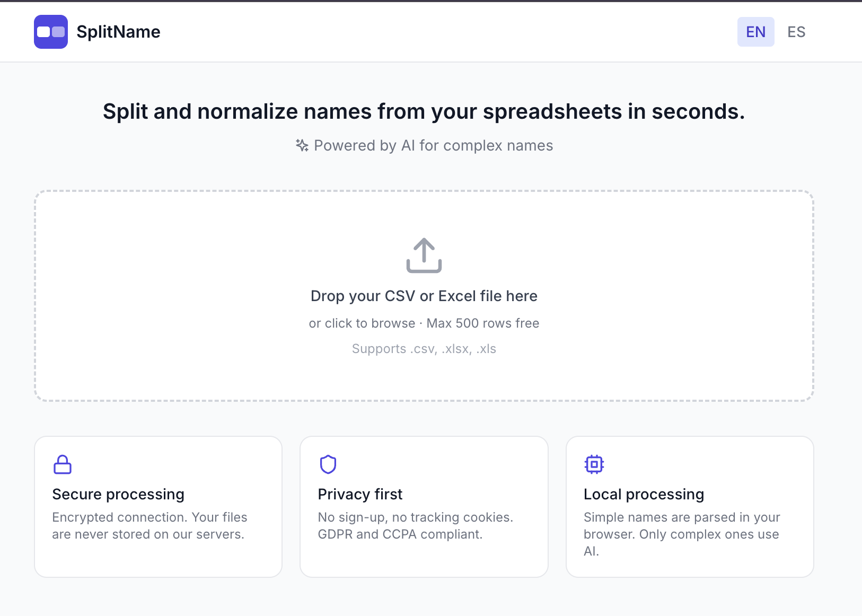Click the SplitName title text
This screenshot has width=862, height=616.
(119, 32)
